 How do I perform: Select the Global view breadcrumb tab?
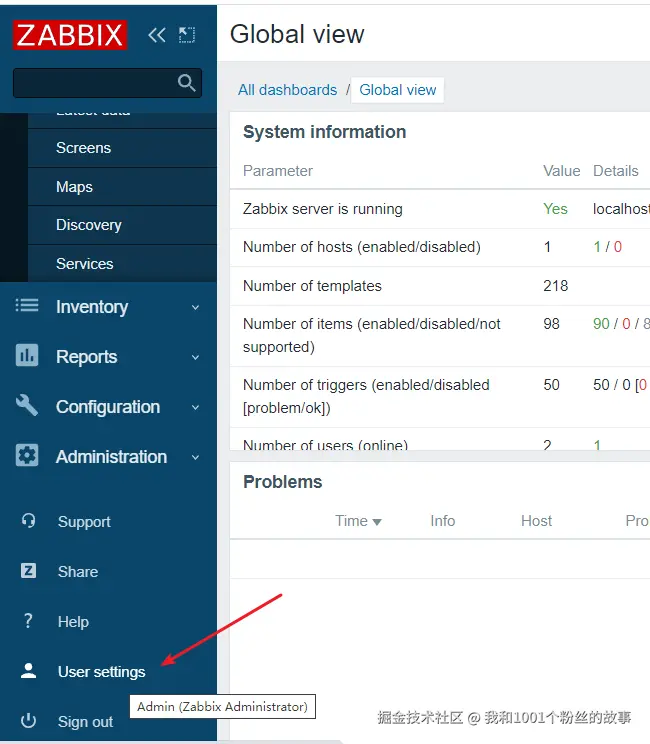(398, 90)
